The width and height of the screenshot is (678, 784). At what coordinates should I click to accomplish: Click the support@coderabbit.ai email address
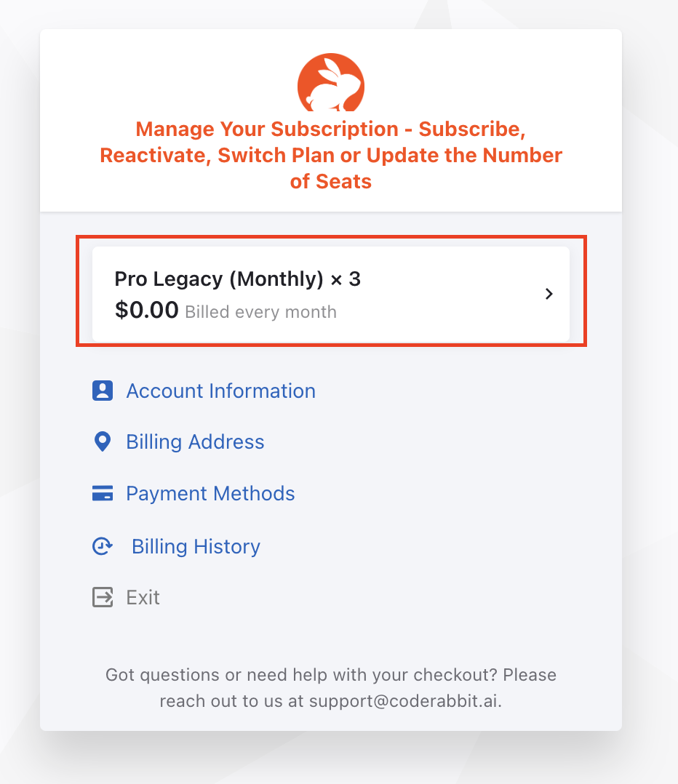tap(404, 702)
